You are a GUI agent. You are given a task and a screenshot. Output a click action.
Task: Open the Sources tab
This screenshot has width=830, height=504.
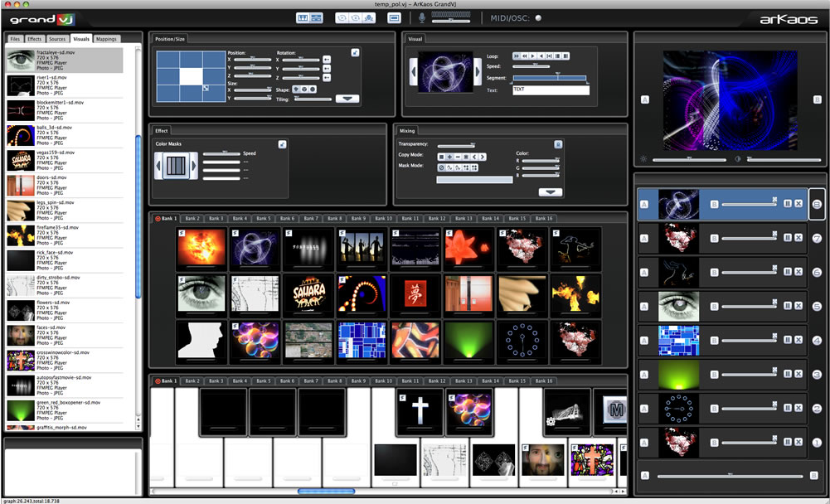(x=57, y=39)
